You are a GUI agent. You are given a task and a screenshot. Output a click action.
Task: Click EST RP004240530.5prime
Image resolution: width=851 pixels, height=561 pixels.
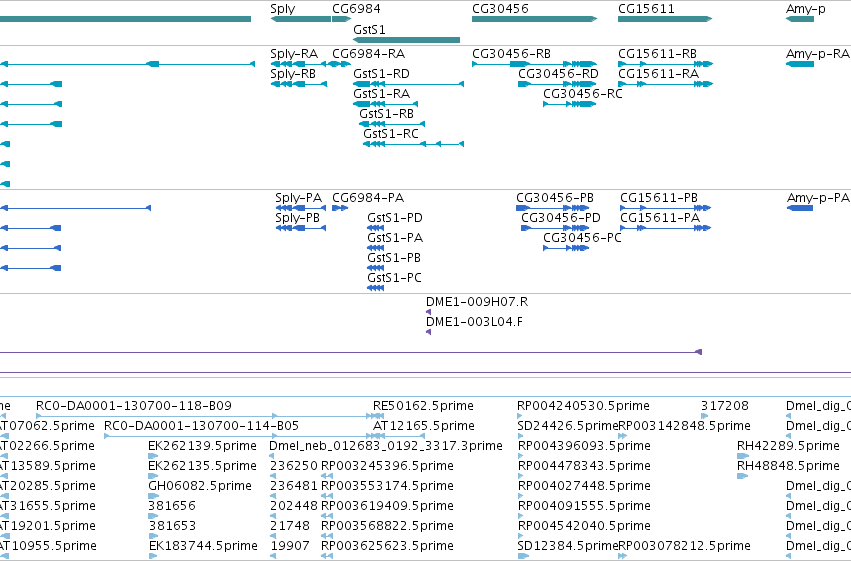pos(583,406)
